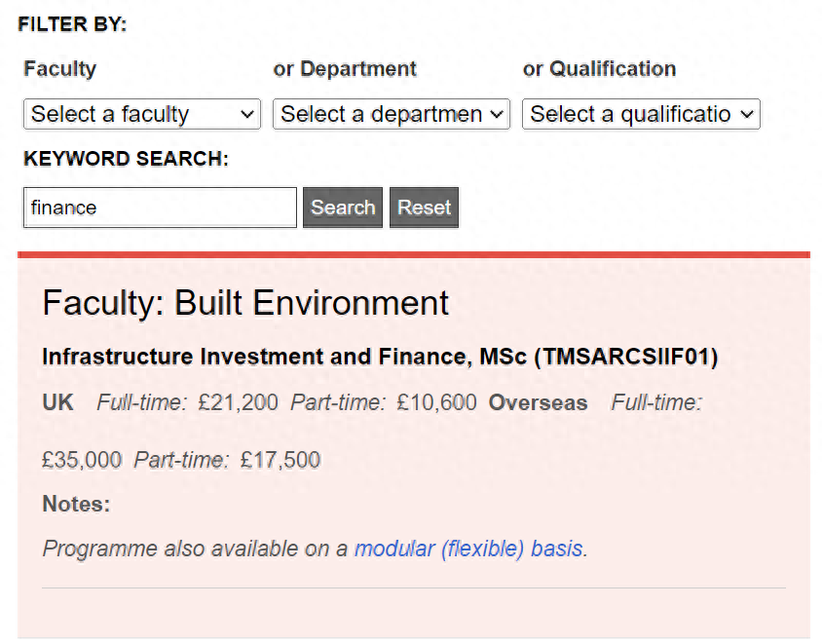Select the Infrastructure Investment and Finance programme title
The image size is (823, 644).
click(380, 358)
